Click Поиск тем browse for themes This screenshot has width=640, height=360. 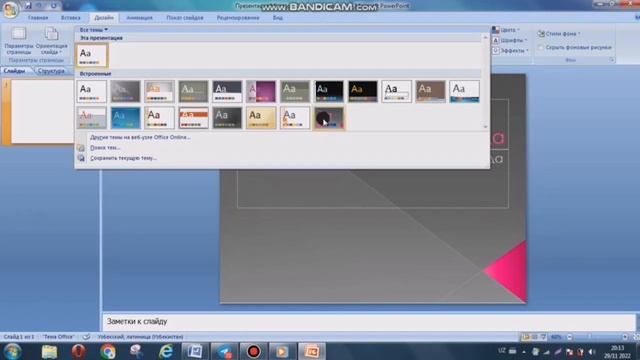pos(105,148)
